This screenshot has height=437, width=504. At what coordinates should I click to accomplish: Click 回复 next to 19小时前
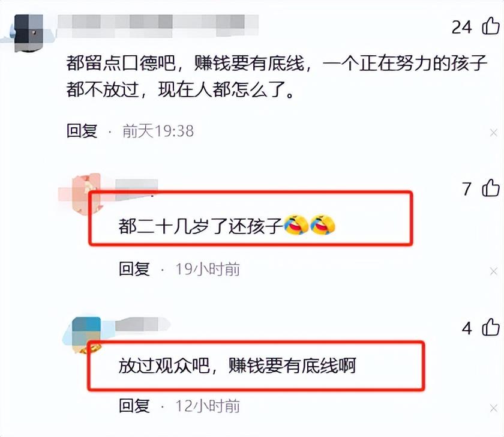(134, 269)
